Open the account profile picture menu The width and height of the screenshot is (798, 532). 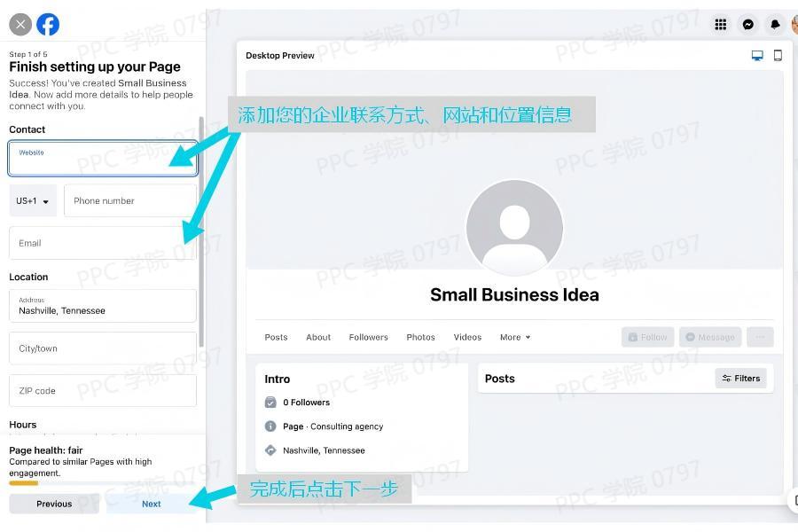pyautogui.click(x=794, y=25)
